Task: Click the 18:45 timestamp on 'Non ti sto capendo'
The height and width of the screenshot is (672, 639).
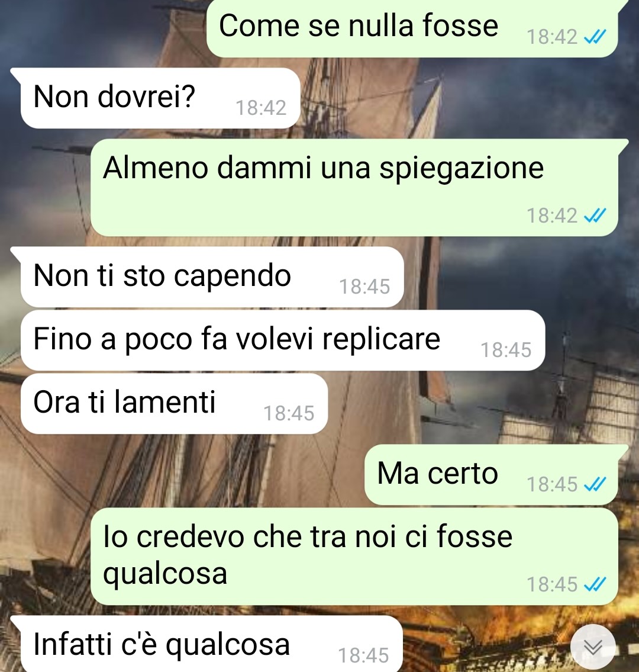Action: (x=364, y=287)
